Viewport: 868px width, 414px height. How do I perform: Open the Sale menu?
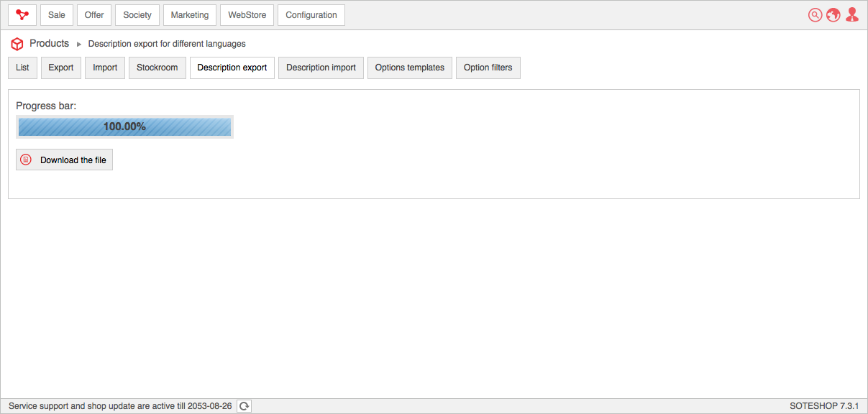(x=57, y=15)
